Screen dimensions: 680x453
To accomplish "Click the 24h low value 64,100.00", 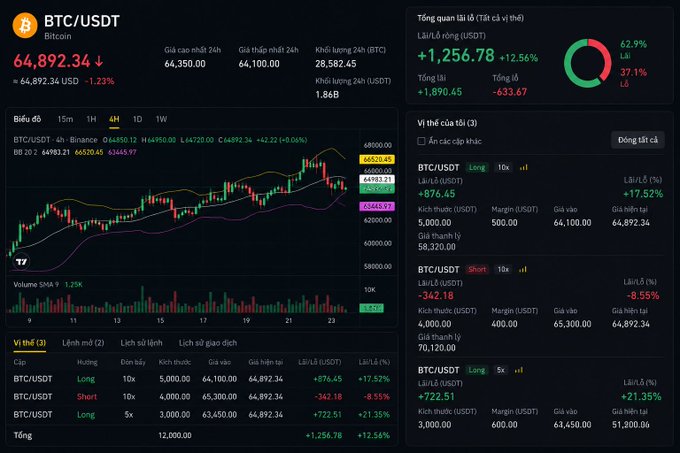I will click(259, 64).
